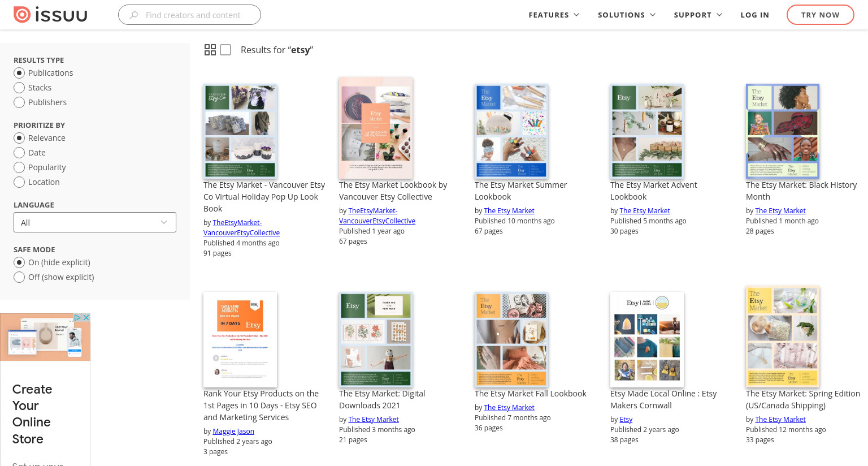Prioritize results by Location
868x466 pixels.
click(x=19, y=182)
